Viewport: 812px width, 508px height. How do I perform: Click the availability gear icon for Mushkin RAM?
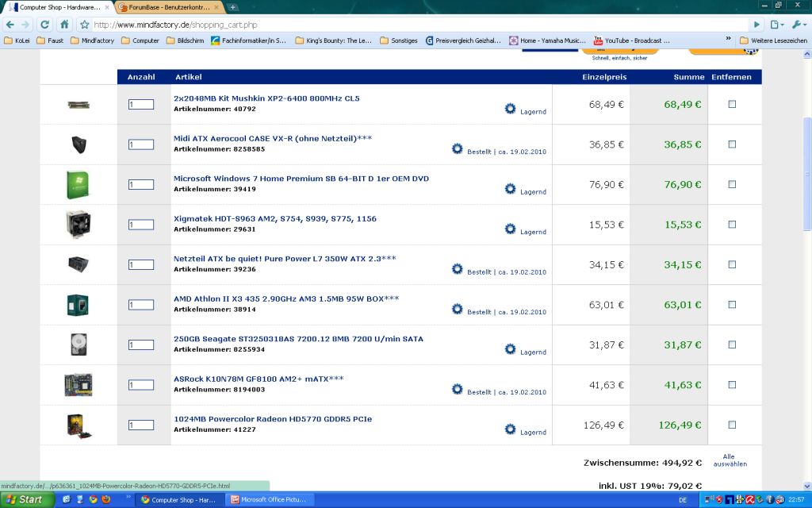tap(510, 108)
